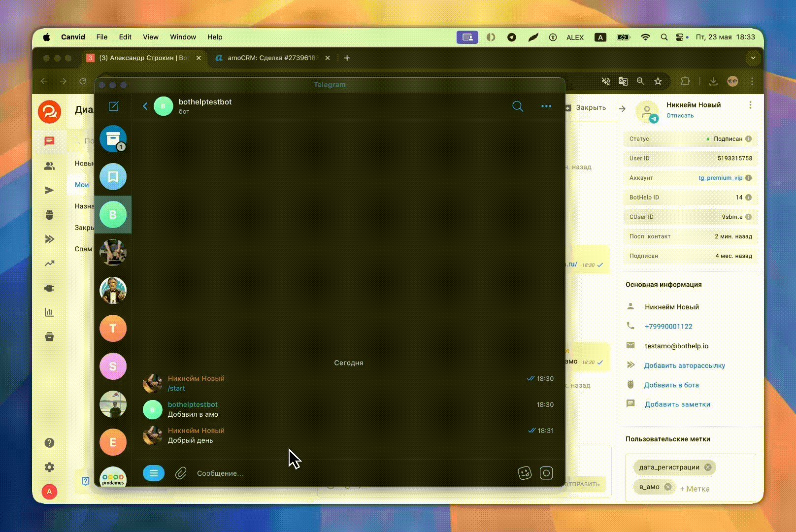
Task: Open BotHelp growth trend arrow icon
Action: [x=49, y=264]
